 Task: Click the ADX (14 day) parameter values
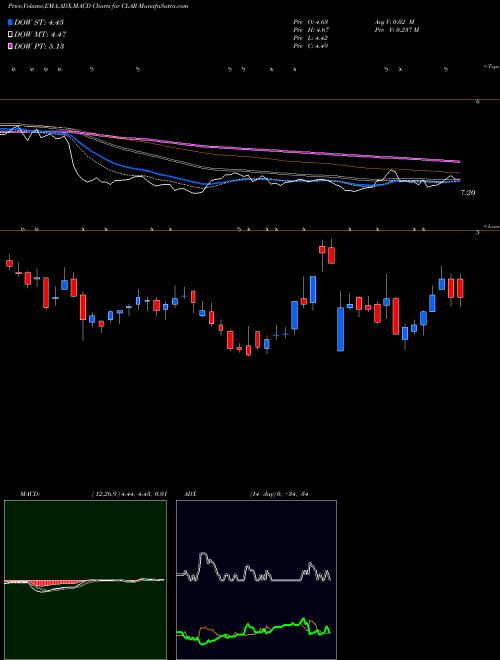pos(279,494)
